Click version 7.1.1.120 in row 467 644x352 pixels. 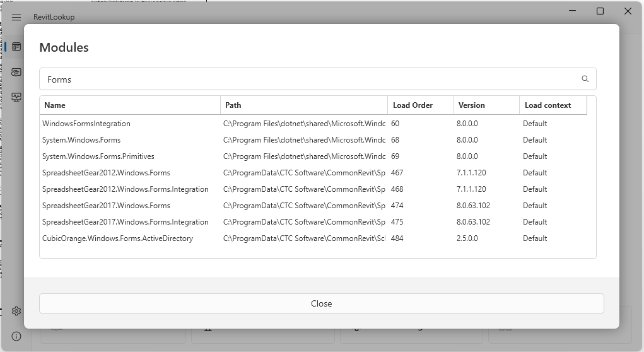point(471,173)
